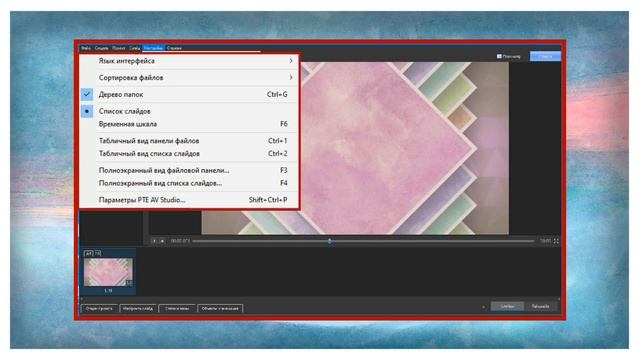Open the Справка menu
Viewport: 640px width, 360px height.
[174, 48]
